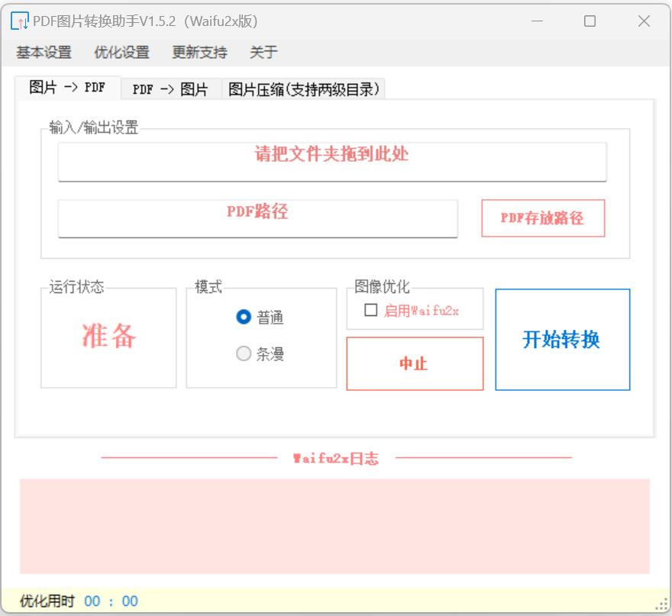Open the 关于 menu
This screenshot has height=616, width=672.
(x=263, y=52)
